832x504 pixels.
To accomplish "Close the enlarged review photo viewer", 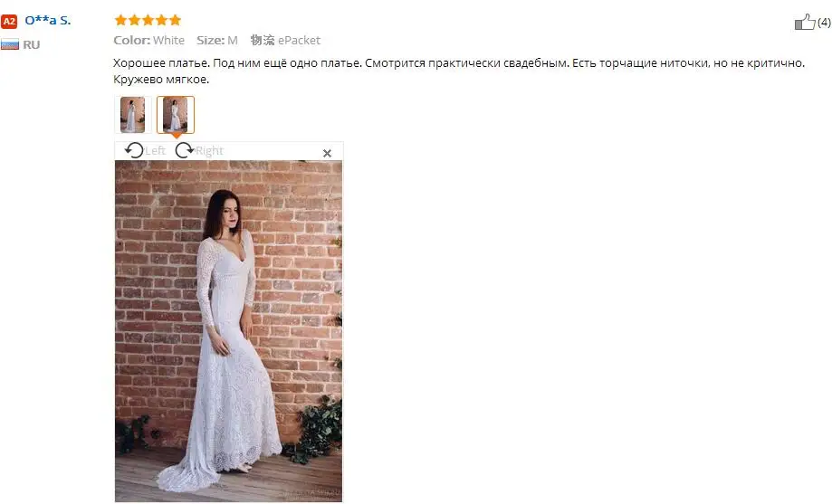I will (327, 153).
